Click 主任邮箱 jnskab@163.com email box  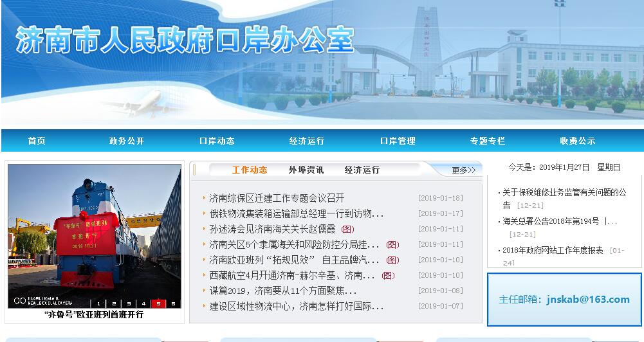click(564, 300)
